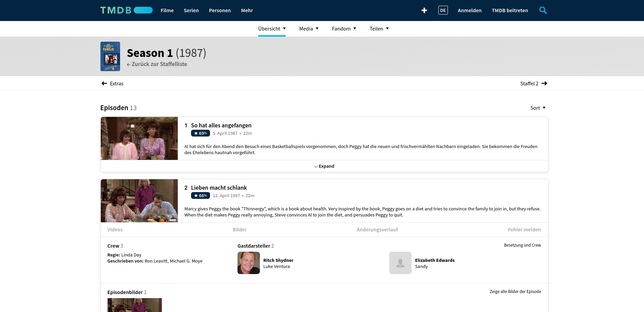Click the Anmelden login link
The width and height of the screenshot is (644, 312).
point(469,11)
